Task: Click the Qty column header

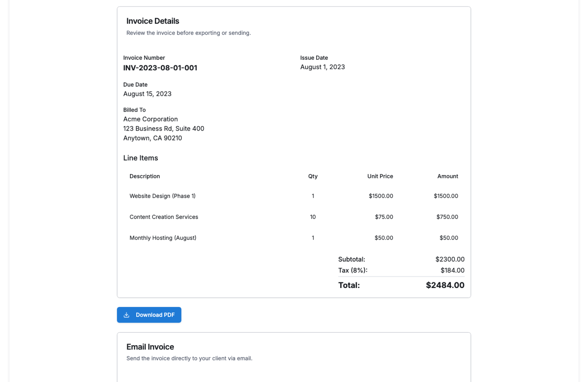Action: (x=313, y=176)
